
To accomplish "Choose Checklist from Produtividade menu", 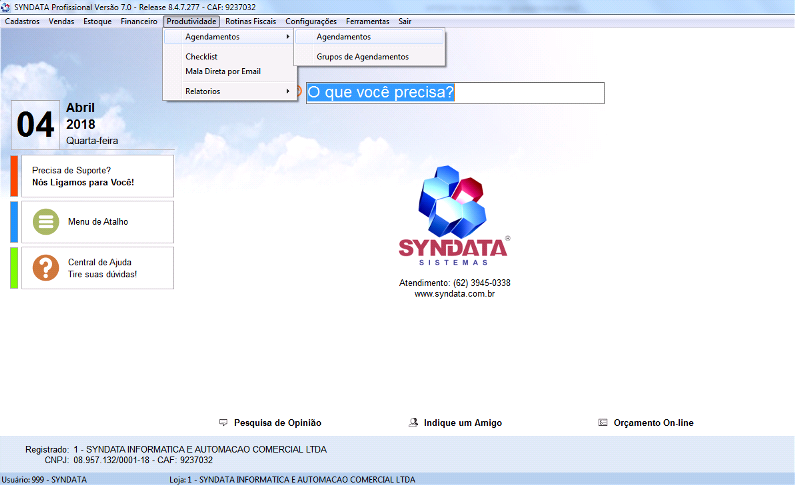I will click(x=230, y=57).
